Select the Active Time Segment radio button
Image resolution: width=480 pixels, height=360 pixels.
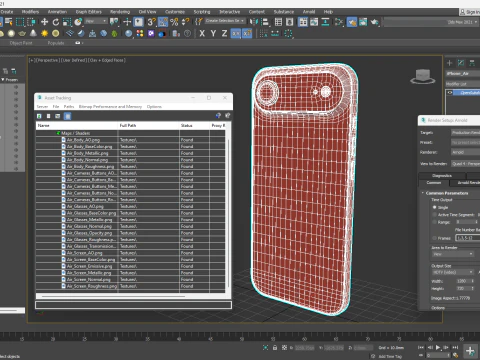[x=434, y=215]
